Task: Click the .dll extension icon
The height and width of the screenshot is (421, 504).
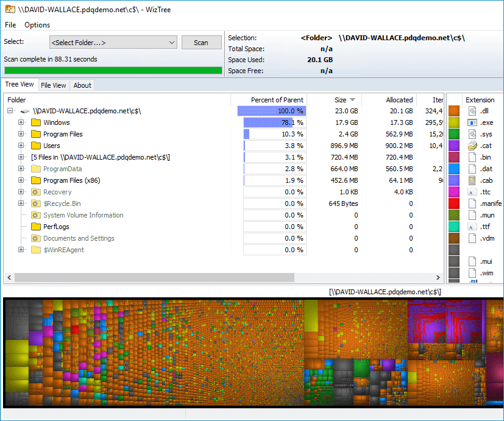Action: (x=472, y=111)
